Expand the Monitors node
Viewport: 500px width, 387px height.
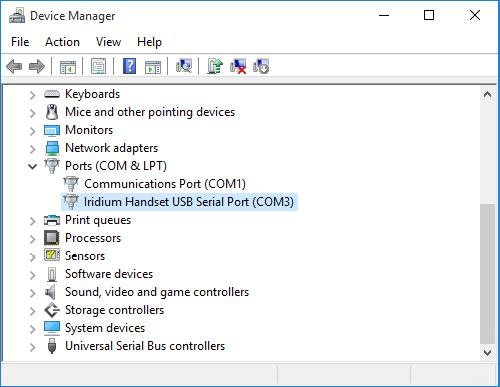[x=32, y=131]
